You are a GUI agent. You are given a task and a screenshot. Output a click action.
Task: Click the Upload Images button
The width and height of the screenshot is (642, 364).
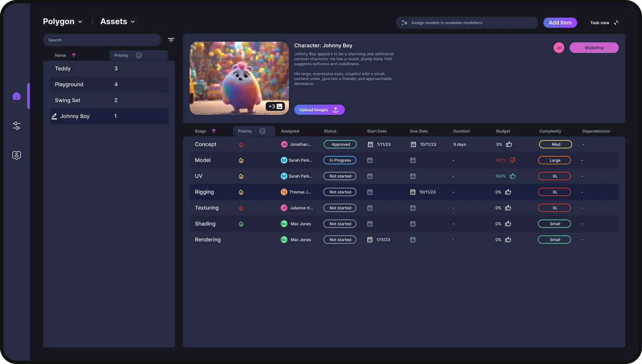[319, 110]
